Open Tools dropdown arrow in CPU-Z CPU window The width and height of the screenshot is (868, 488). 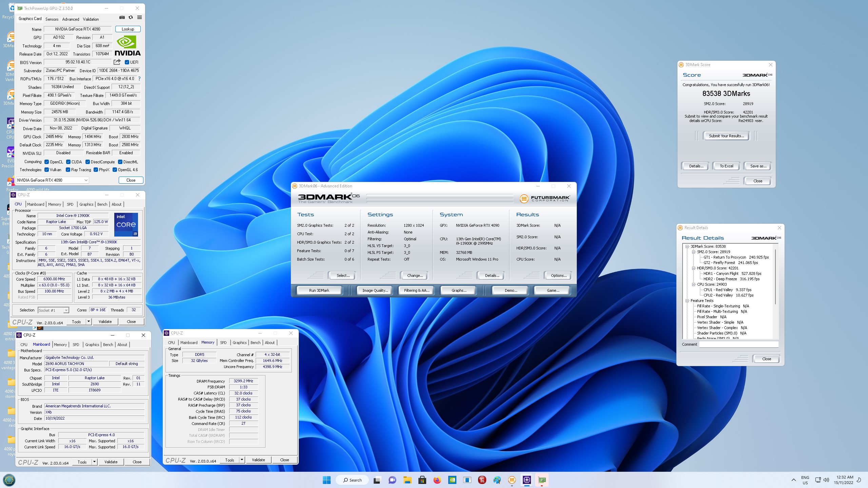pos(89,322)
